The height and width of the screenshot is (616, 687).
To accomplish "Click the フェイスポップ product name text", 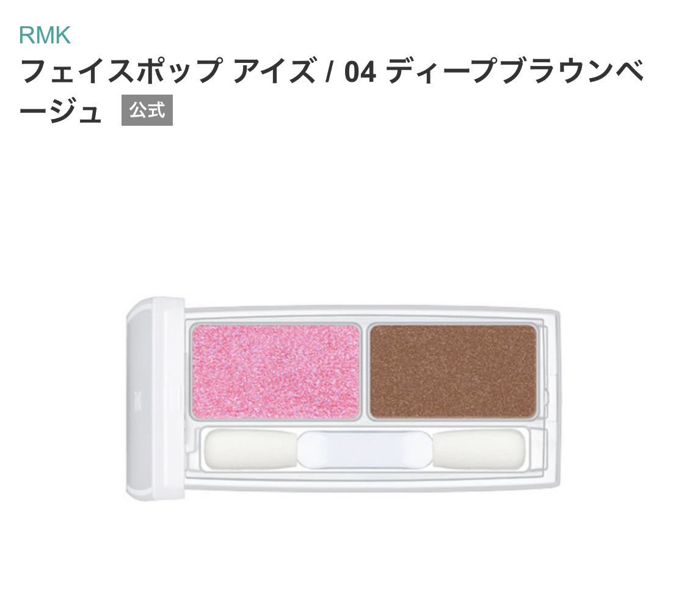I will pos(120,71).
